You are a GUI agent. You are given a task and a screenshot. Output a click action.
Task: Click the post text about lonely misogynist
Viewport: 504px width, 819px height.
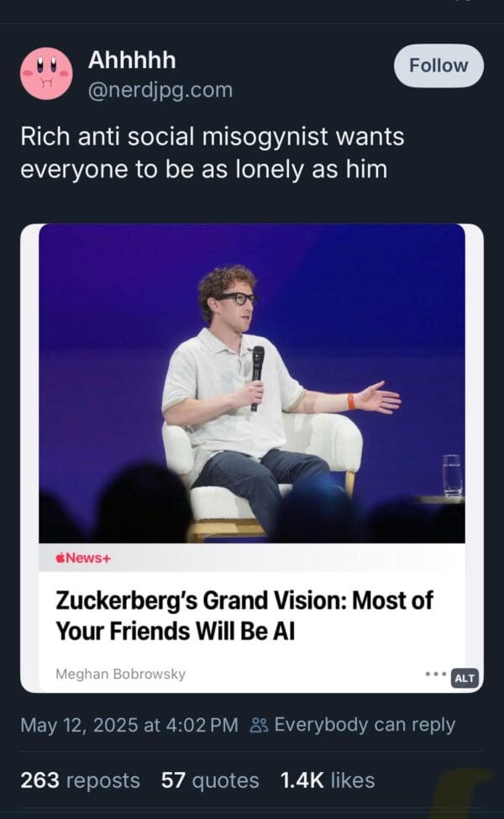[212, 152]
